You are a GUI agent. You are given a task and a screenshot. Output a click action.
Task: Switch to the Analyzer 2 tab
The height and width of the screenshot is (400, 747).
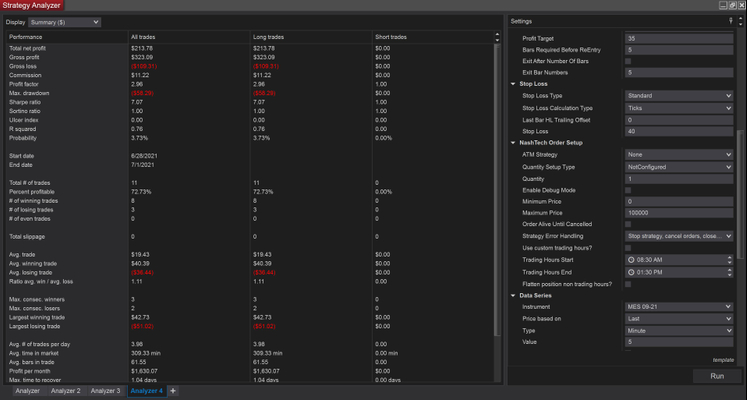pos(64,391)
